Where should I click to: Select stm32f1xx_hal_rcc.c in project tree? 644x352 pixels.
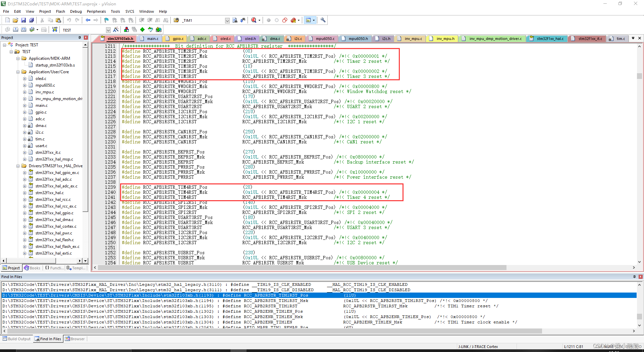click(x=53, y=200)
